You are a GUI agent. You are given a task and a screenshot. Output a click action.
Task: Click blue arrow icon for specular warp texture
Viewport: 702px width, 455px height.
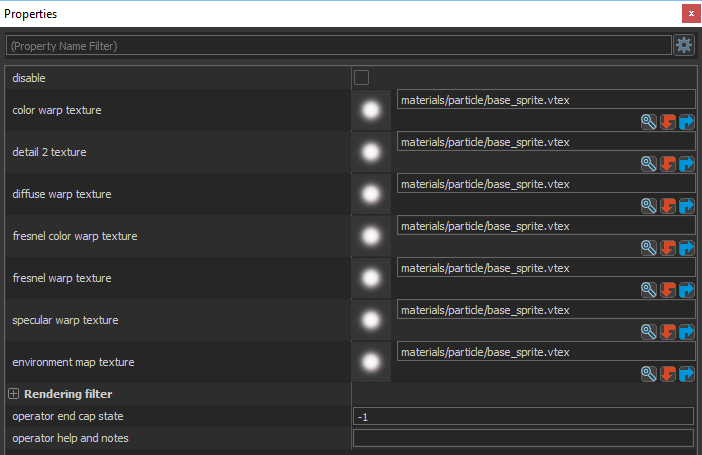(686, 332)
